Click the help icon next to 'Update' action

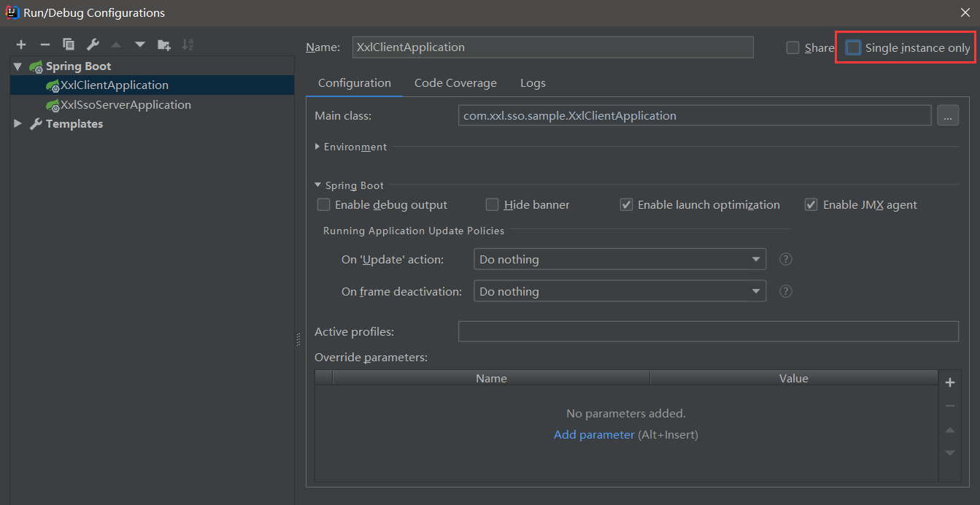click(786, 259)
